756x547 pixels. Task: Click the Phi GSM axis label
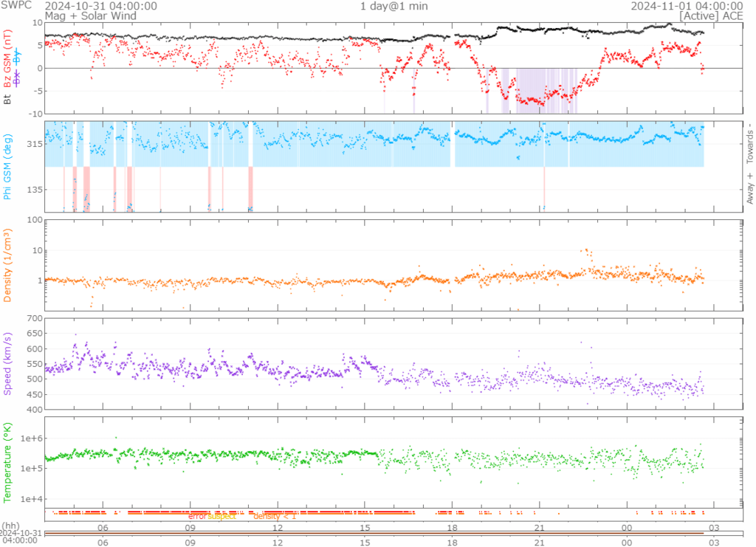(x=8, y=167)
